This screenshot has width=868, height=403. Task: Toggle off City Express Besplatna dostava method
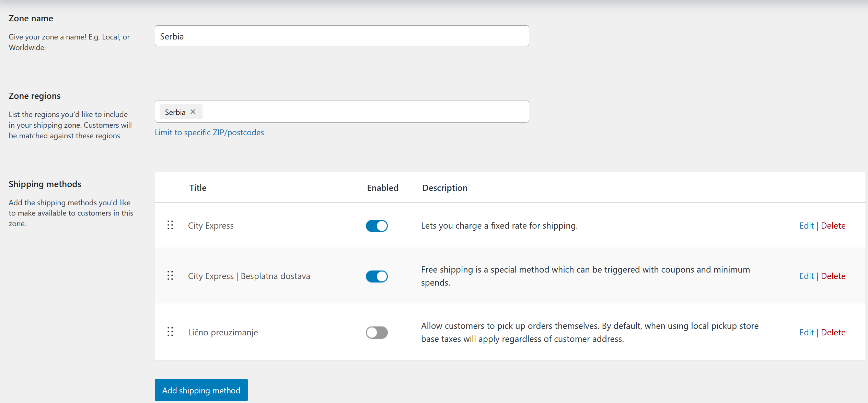377,276
